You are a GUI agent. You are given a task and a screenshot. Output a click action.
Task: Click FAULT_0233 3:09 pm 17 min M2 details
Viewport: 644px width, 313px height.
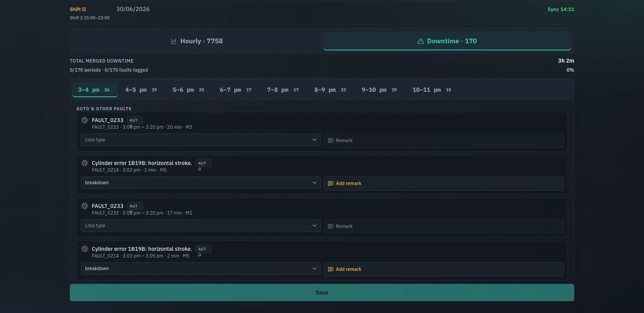click(142, 213)
